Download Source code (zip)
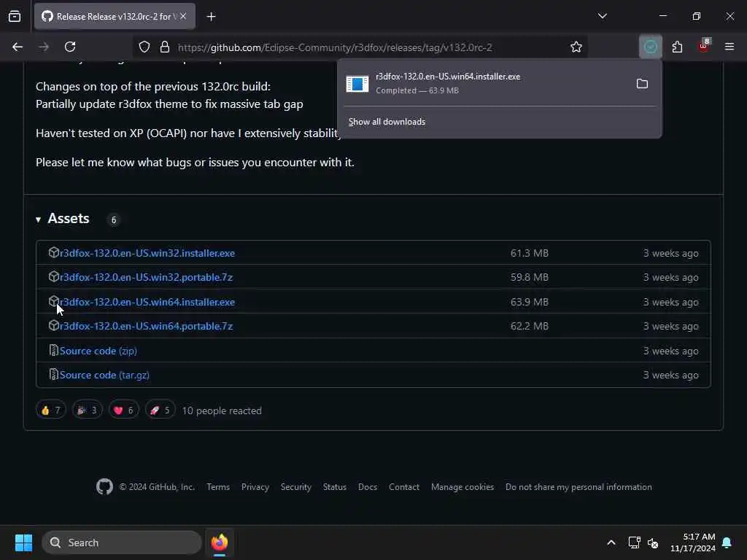Screen dimensions: 747x560 [x=98, y=351]
